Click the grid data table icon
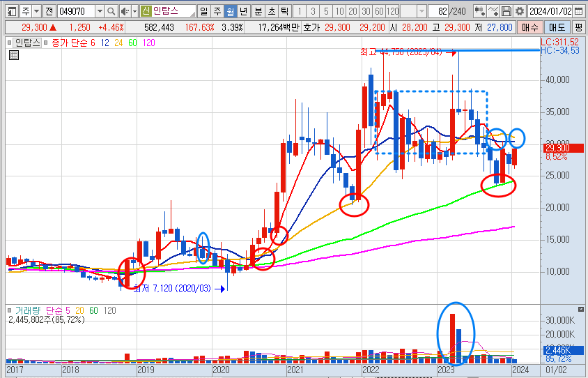This screenshot has width=588, height=378. [14, 55]
